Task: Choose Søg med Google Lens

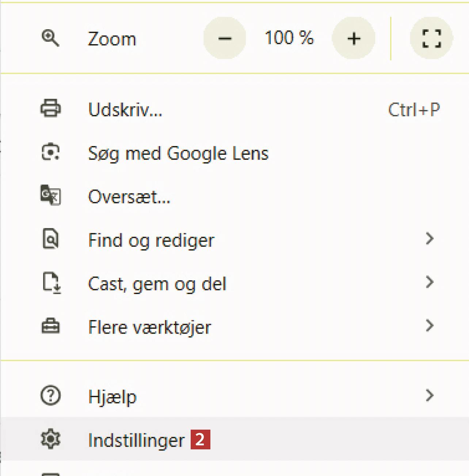Action: pos(178,153)
